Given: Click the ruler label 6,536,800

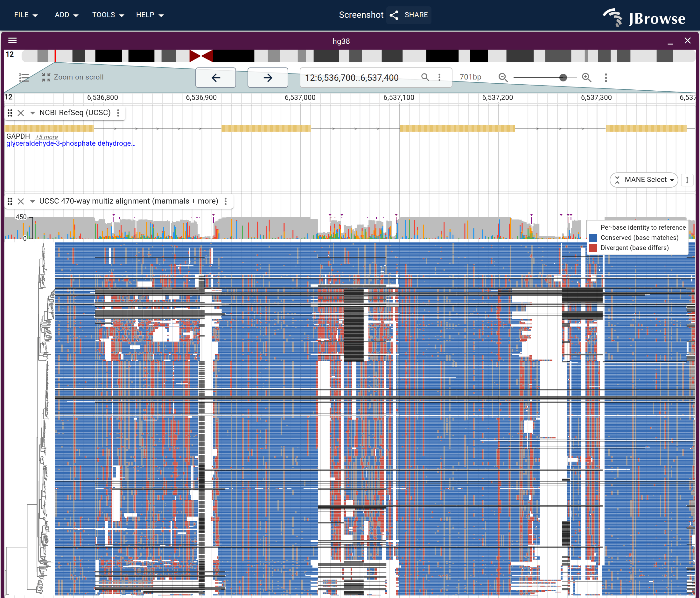Looking at the screenshot, I should click(x=103, y=98).
